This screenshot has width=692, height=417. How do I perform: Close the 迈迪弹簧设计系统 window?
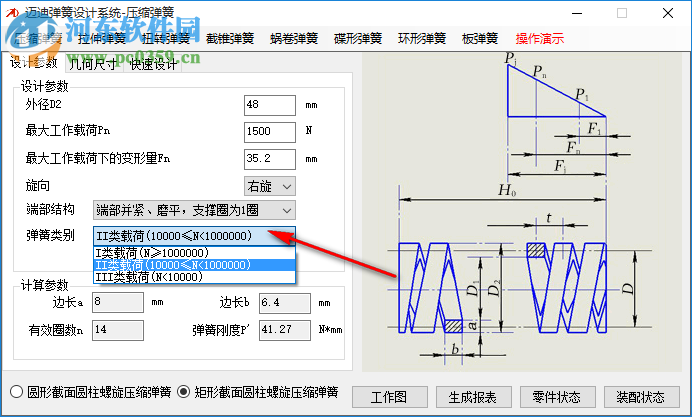point(668,13)
